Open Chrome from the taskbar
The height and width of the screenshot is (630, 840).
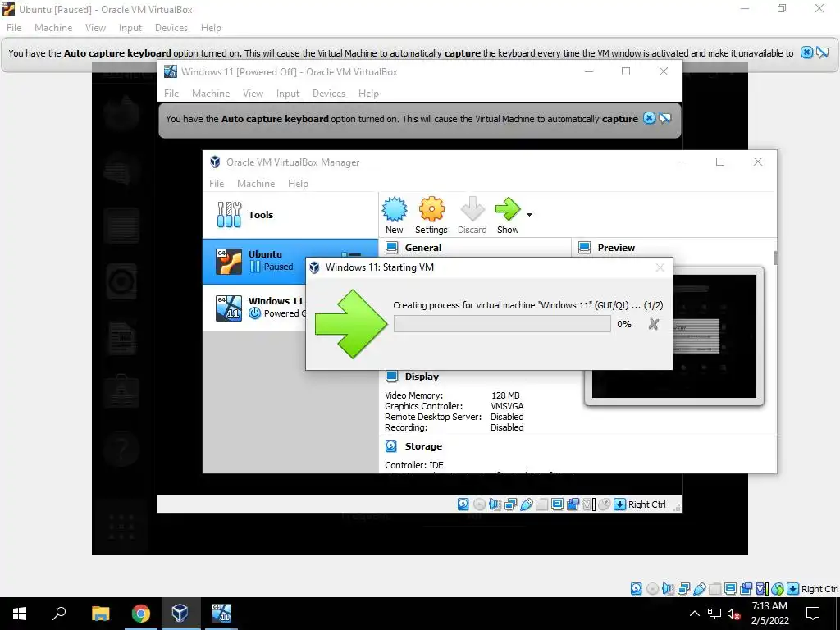[x=140, y=614]
